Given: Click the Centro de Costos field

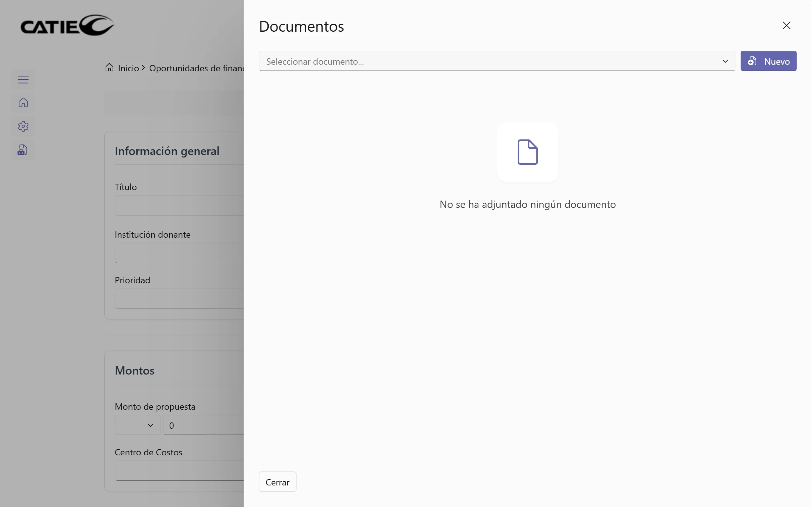Looking at the screenshot, I should [x=180, y=471].
